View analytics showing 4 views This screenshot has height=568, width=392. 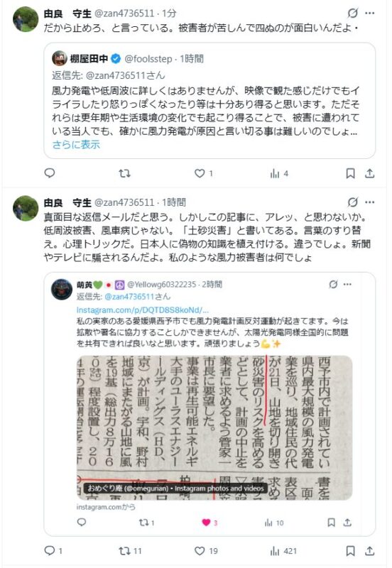click(x=279, y=174)
